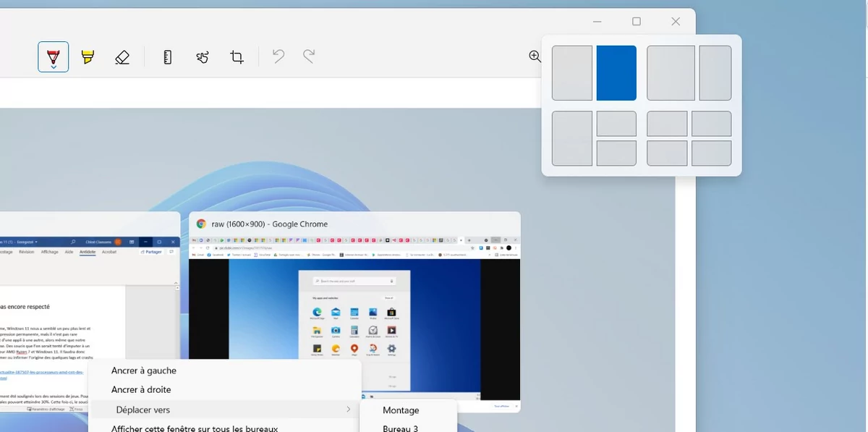Undo the last annotation
The height and width of the screenshot is (432, 868).
(x=278, y=56)
